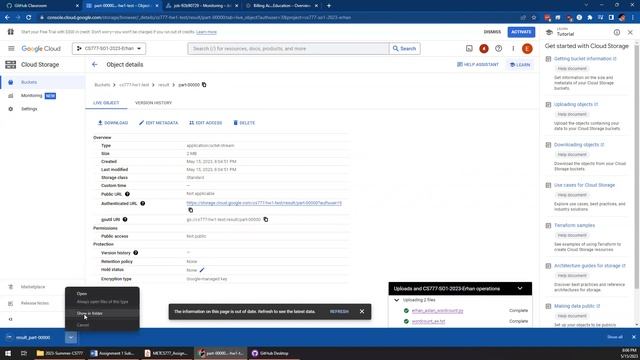Copy the part-00000 object path

click(204, 85)
